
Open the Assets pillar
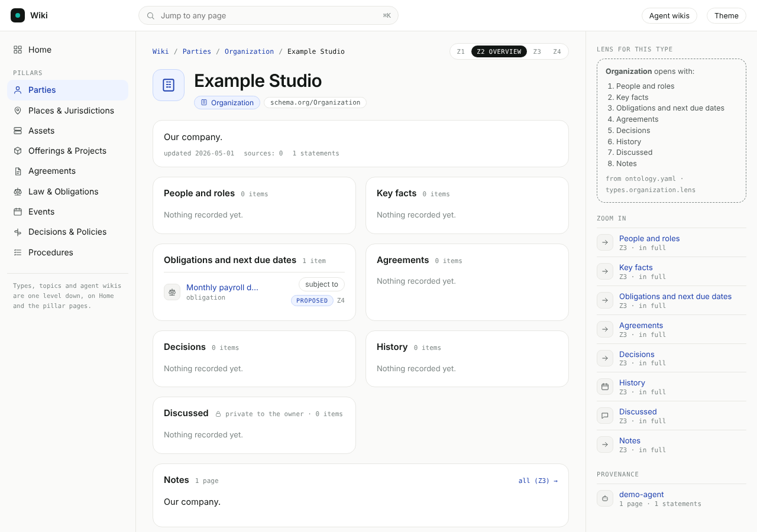tap(67, 131)
